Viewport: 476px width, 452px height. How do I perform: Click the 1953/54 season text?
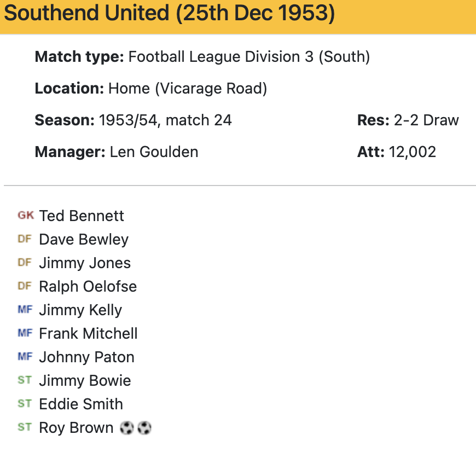pos(128,120)
